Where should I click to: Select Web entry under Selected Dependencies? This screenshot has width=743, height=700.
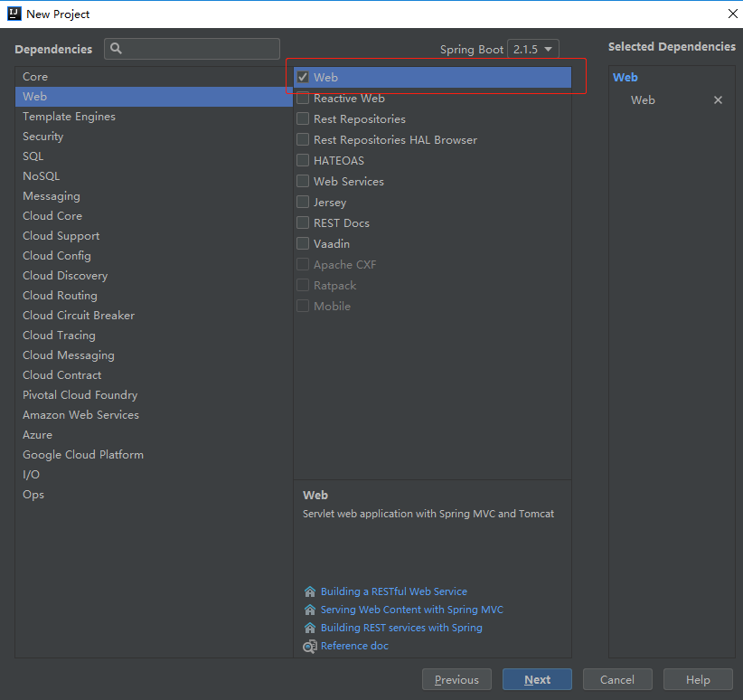pyautogui.click(x=643, y=100)
